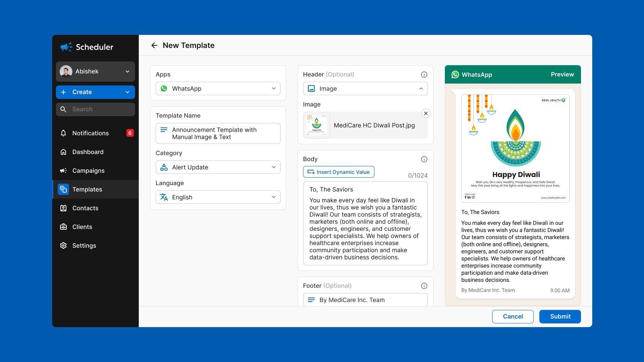Click the Contacts icon in sidebar
Screen dimensions: 644x362
click(63, 208)
